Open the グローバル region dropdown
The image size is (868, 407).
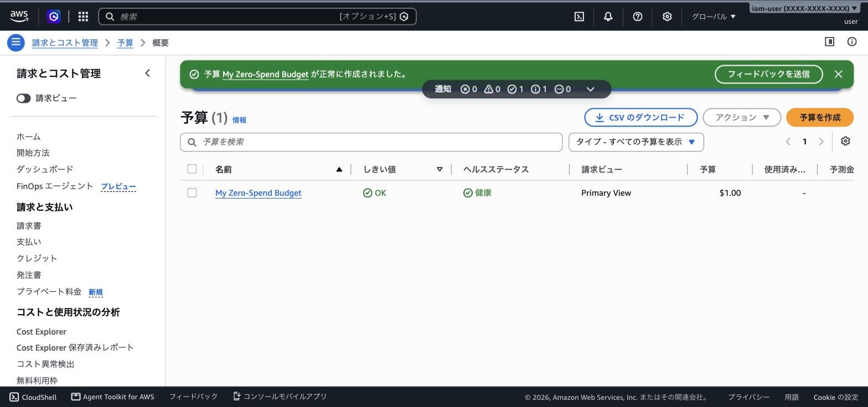point(714,17)
